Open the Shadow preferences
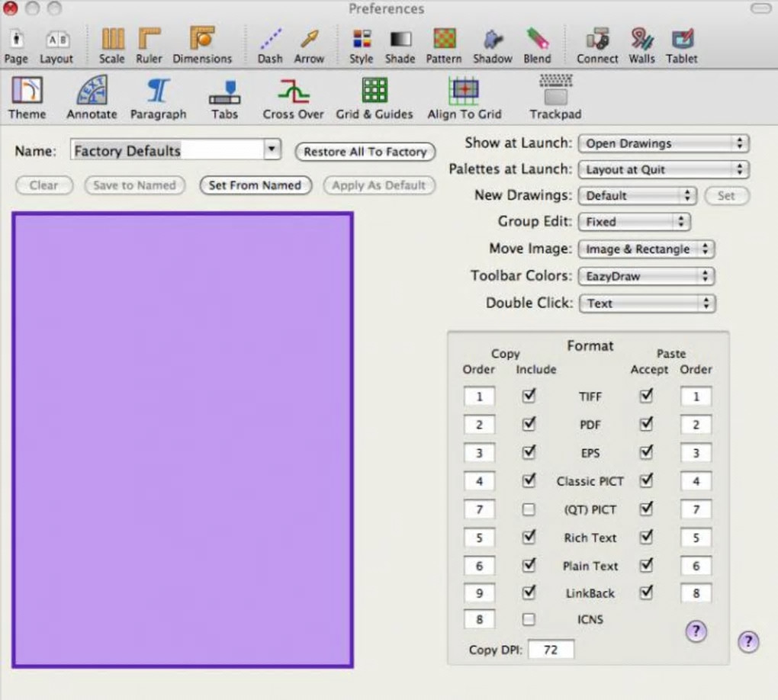778x700 pixels. tap(493, 47)
